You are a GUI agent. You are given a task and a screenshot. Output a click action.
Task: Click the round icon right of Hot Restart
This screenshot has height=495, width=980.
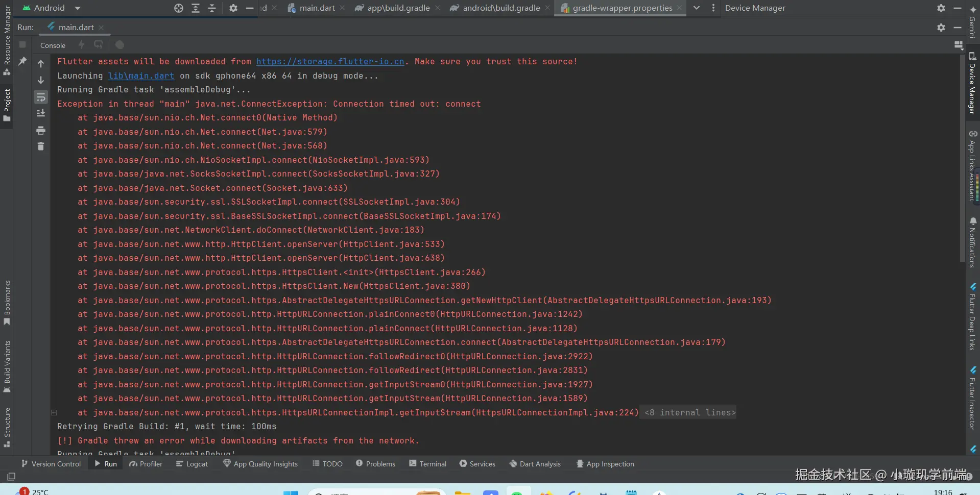pyautogui.click(x=119, y=45)
